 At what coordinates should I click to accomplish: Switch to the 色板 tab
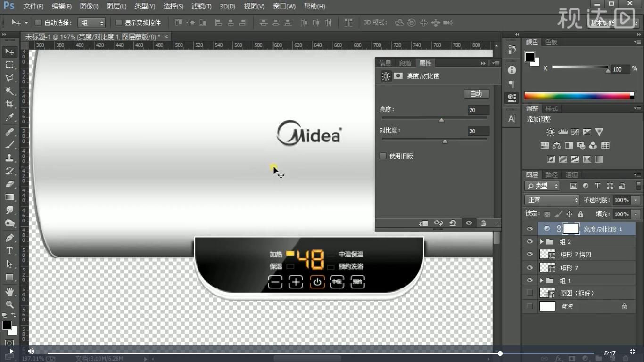point(551,42)
